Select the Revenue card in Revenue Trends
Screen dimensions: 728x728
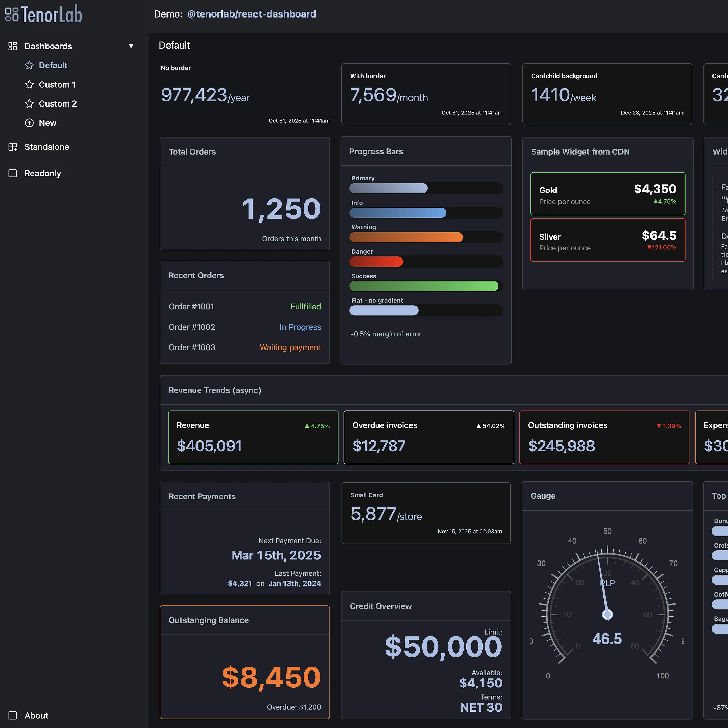tap(253, 437)
